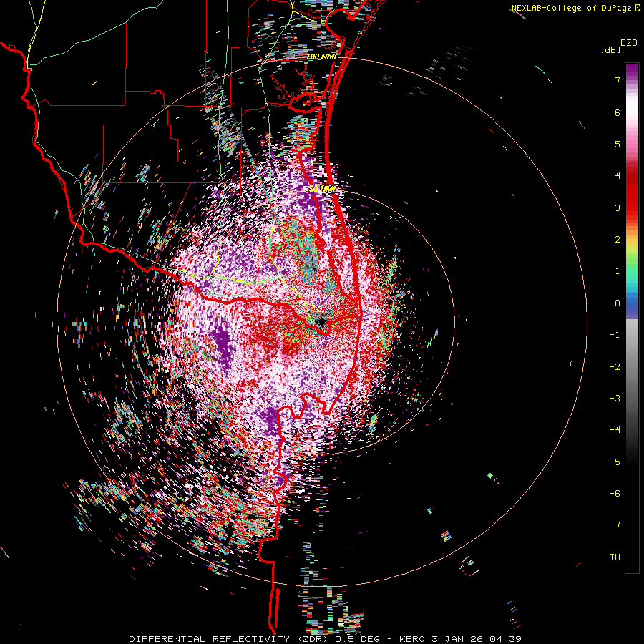Click the 04:39 timestamp
This screenshot has width=644, height=644.
[x=507, y=639]
